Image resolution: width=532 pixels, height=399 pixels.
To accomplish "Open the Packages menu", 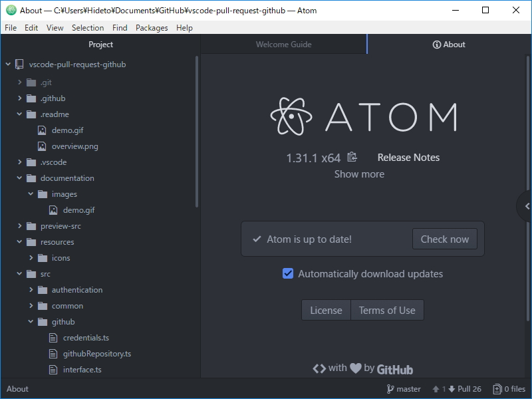I will coord(152,27).
